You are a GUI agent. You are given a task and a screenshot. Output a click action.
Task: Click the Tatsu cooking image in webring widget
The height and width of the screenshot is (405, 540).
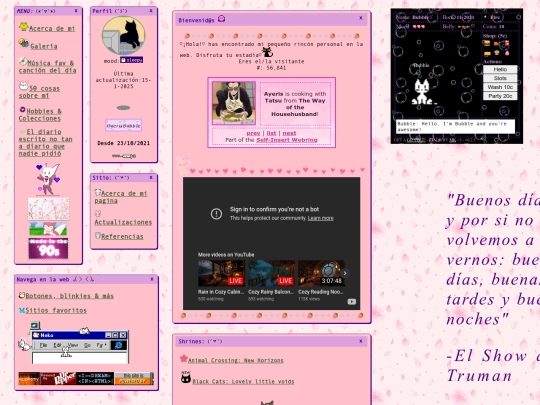click(x=234, y=103)
